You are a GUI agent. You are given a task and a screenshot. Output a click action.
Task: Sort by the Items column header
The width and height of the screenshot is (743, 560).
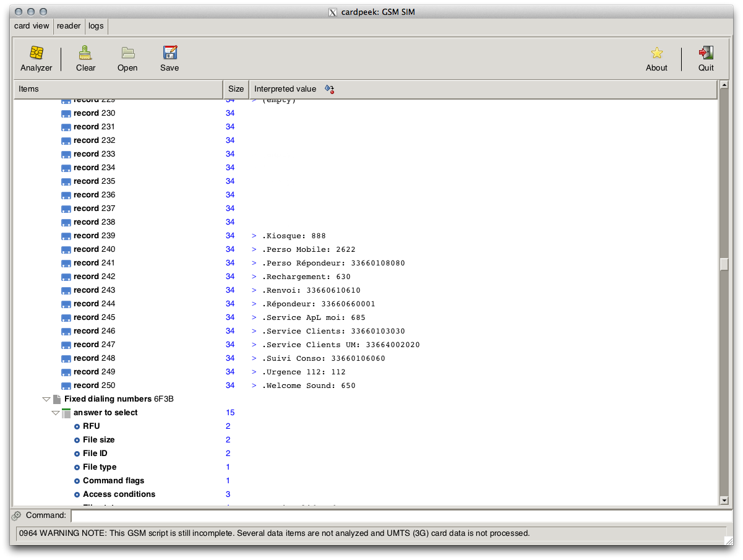[x=118, y=89]
